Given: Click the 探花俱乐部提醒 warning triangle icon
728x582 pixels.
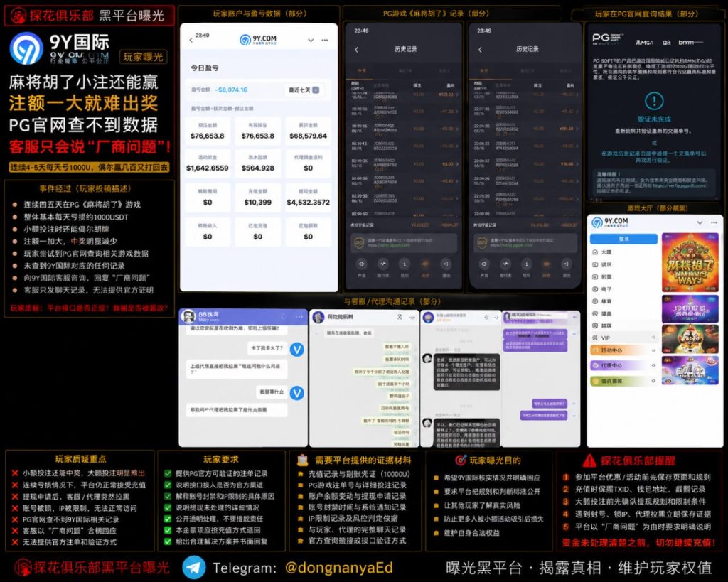Looking at the screenshot, I should click(589, 461).
